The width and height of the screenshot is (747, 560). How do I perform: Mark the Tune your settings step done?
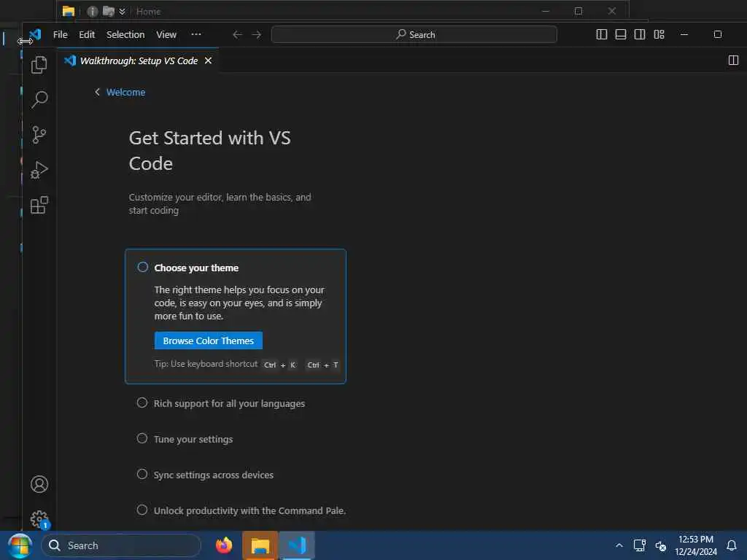pos(142,438)
